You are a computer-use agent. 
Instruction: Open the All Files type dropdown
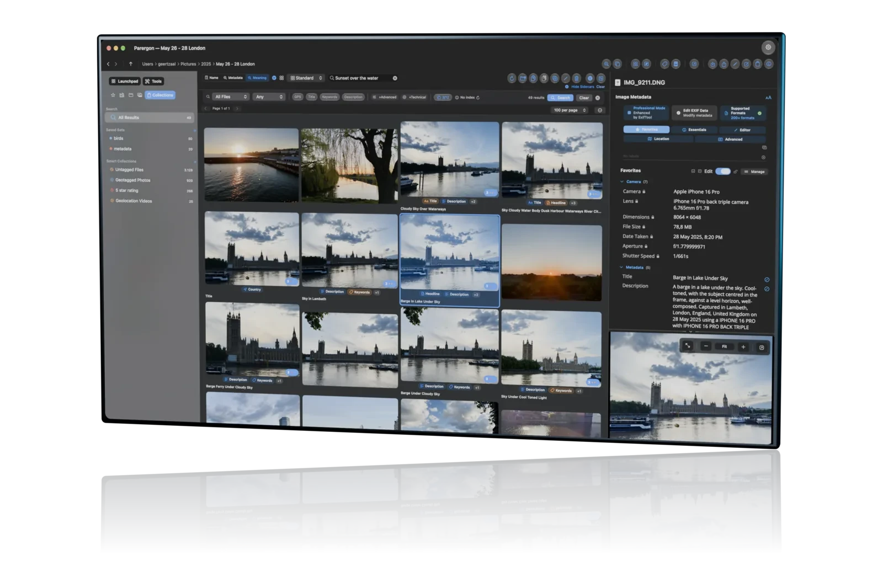231,97
